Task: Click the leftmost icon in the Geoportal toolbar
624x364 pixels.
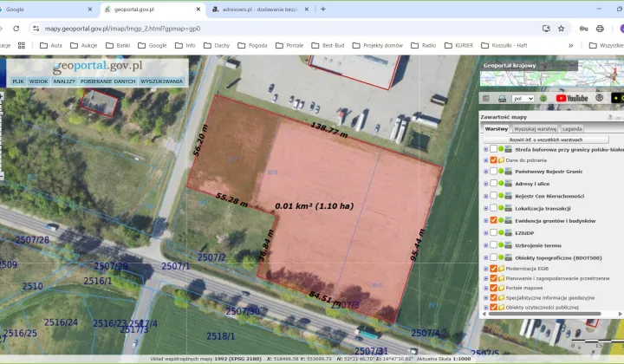Action: 487,98
